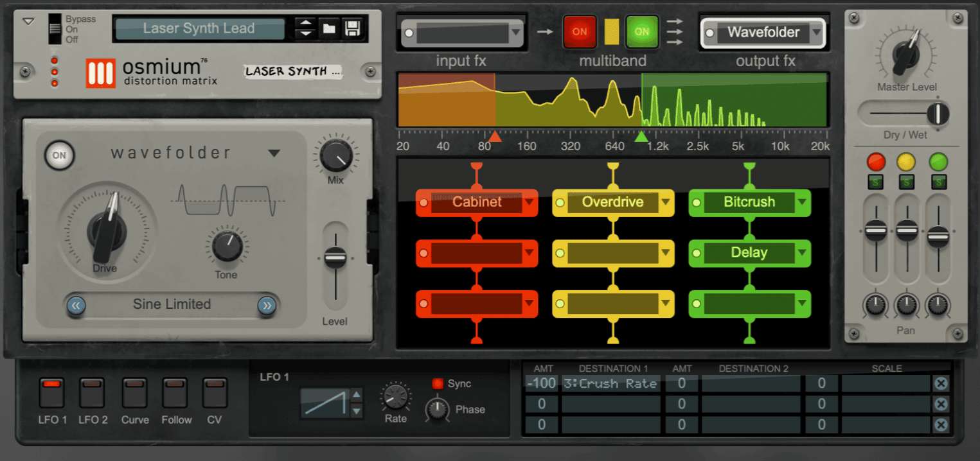The width and height of the screenshot is (980, 461).
Task: Clear first modulation row with X button
Action: 941,384
